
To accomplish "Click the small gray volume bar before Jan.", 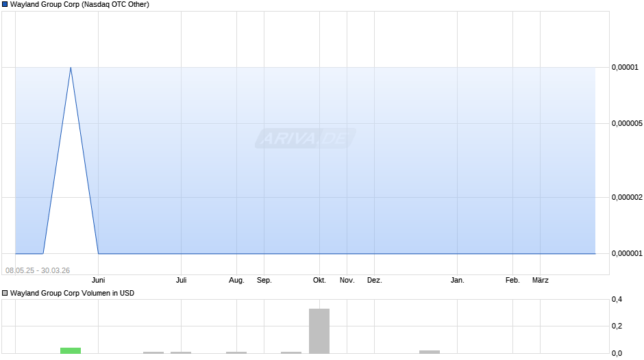I will (x=430, y=352).
